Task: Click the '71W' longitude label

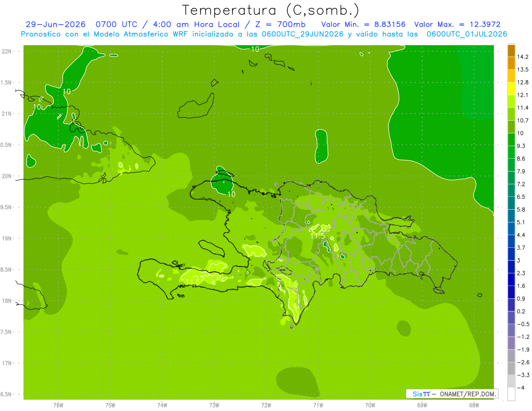Action: 318,405
